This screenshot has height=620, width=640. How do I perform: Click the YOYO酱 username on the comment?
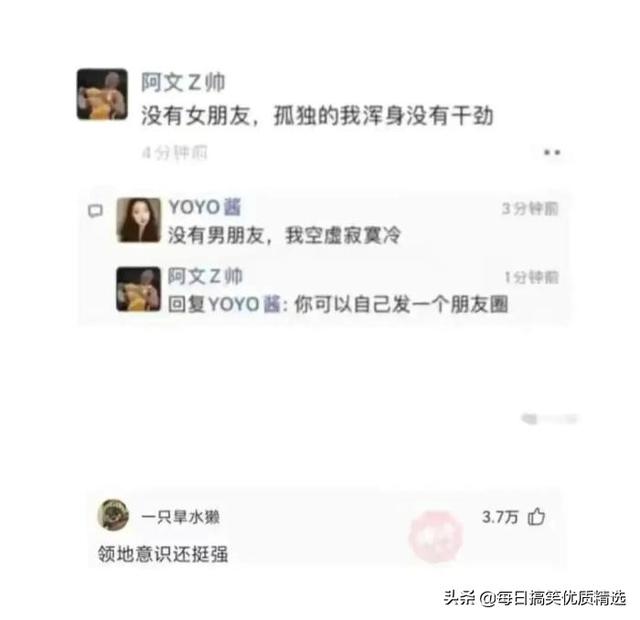[205, 207]
